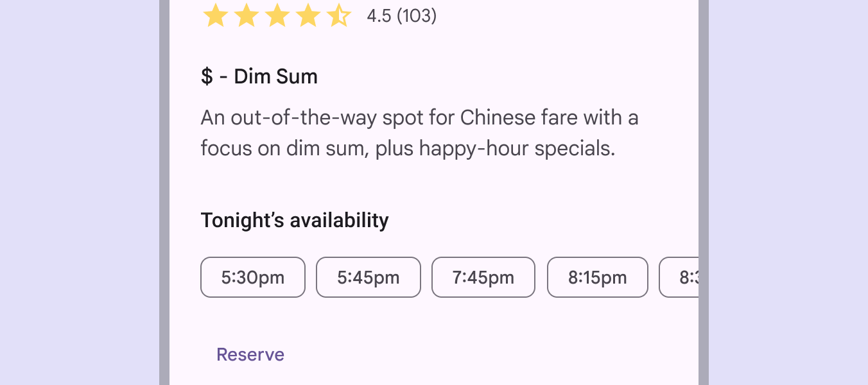Click the right gray device frame edge
Image resolution: width=868 pixels, height=385 pixels.
[704, 193]
